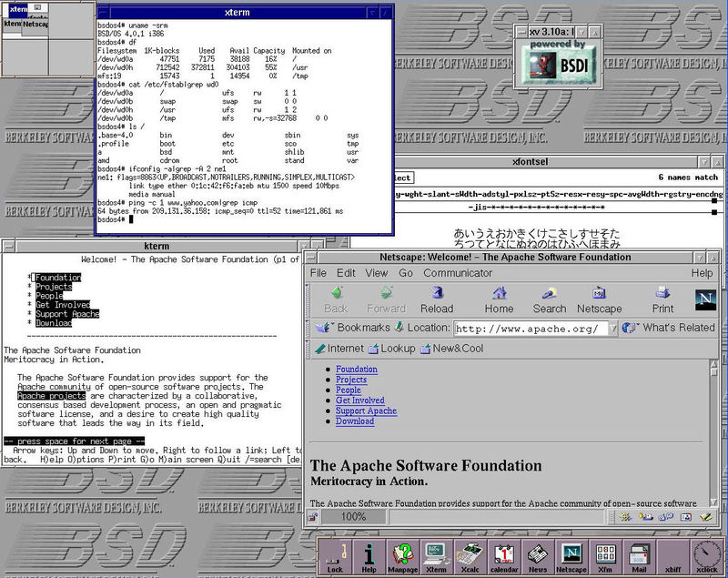728x578 pixels.
Task: Go to Home in Netscape toolbar
Action: (499, 299)
